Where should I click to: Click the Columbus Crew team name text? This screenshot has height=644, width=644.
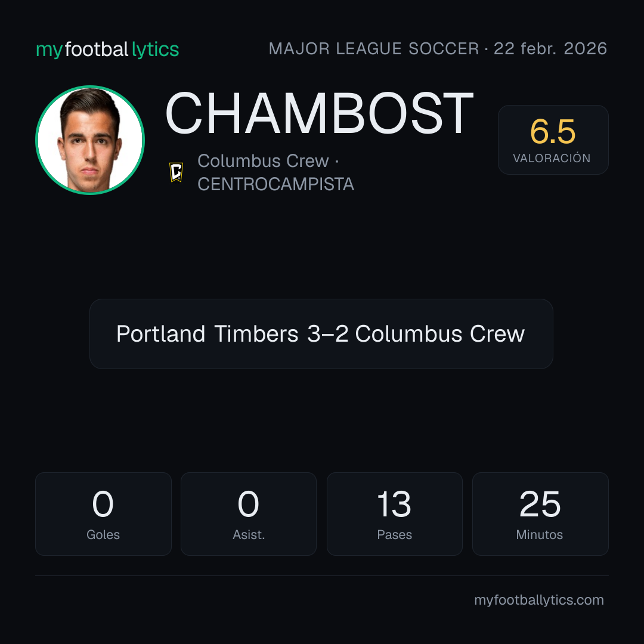(x=264, y=161)
